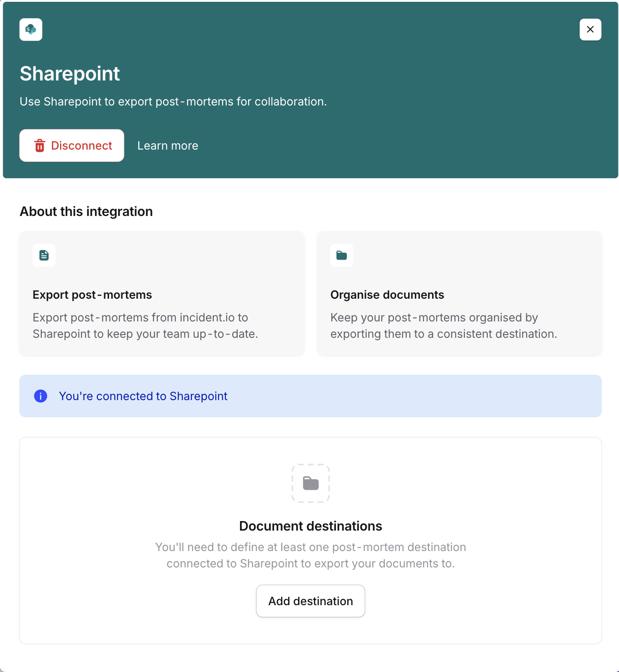Click the 'define at least one post-mortem destination' text
The height and width of the screenshot is (672, 619).
[x=310, y=555]
